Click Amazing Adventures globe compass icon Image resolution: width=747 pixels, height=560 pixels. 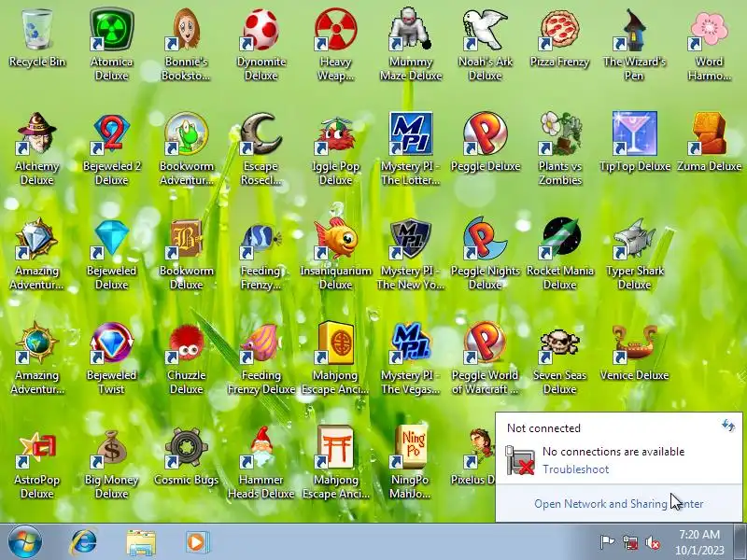click(x=37, y=343)
